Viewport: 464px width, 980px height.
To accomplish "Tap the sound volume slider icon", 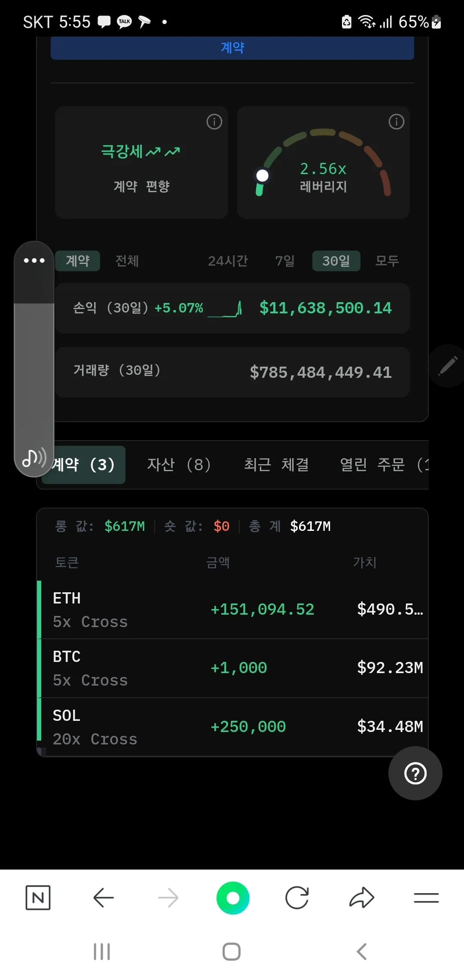I will [x=34, y=458].
